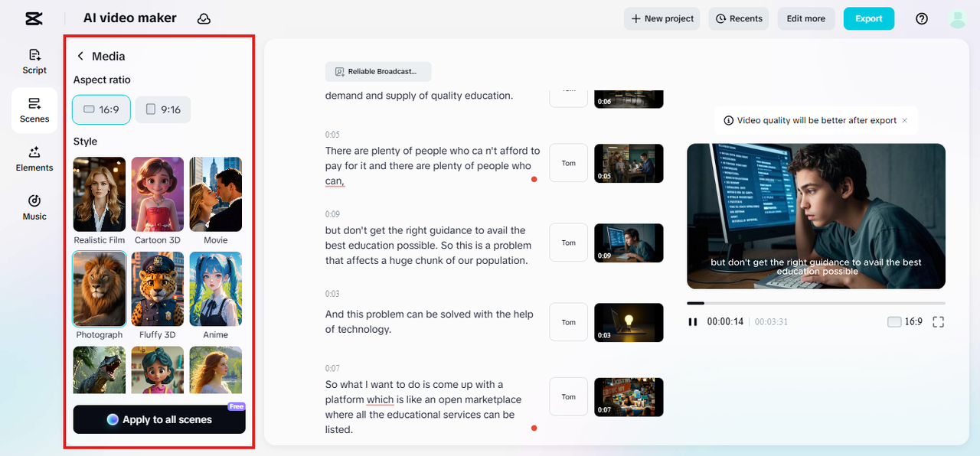Choose the dinosaur style thumbnail
This screenshot has width=980, height=456.
(x=100, y=370)
